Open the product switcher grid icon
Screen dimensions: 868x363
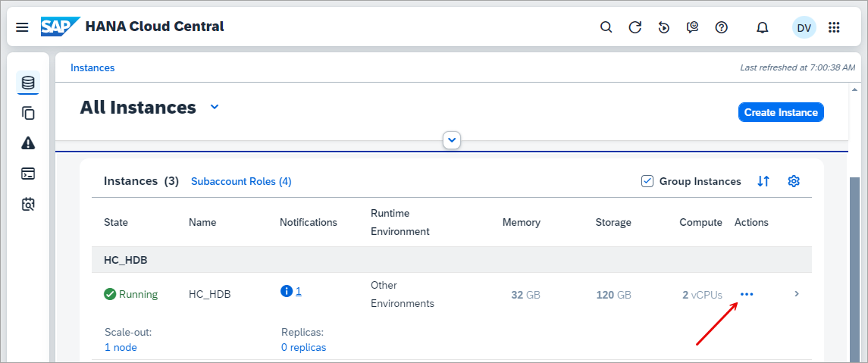pos(834,27)
